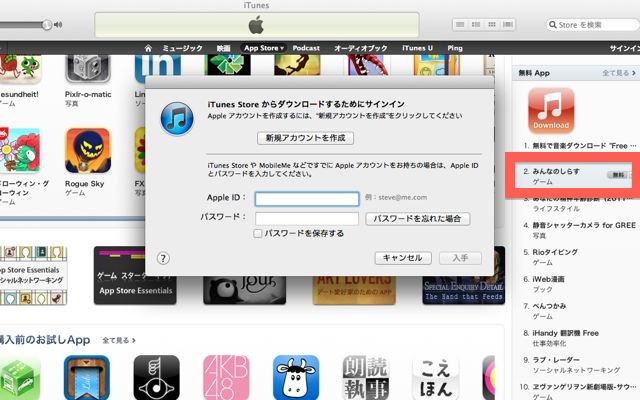Open the Gesundheit! app icon

click(20, 69)
